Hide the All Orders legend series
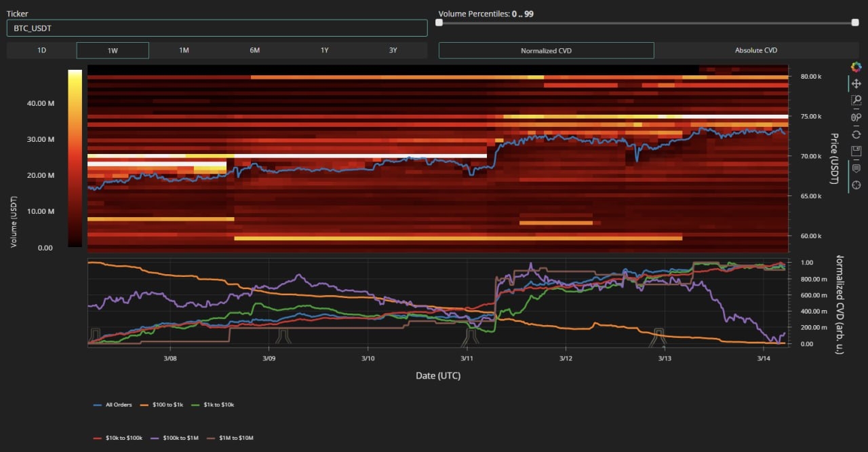Image resolution: width=868 pixels, height=452 pixels. (x=113, y=404)
